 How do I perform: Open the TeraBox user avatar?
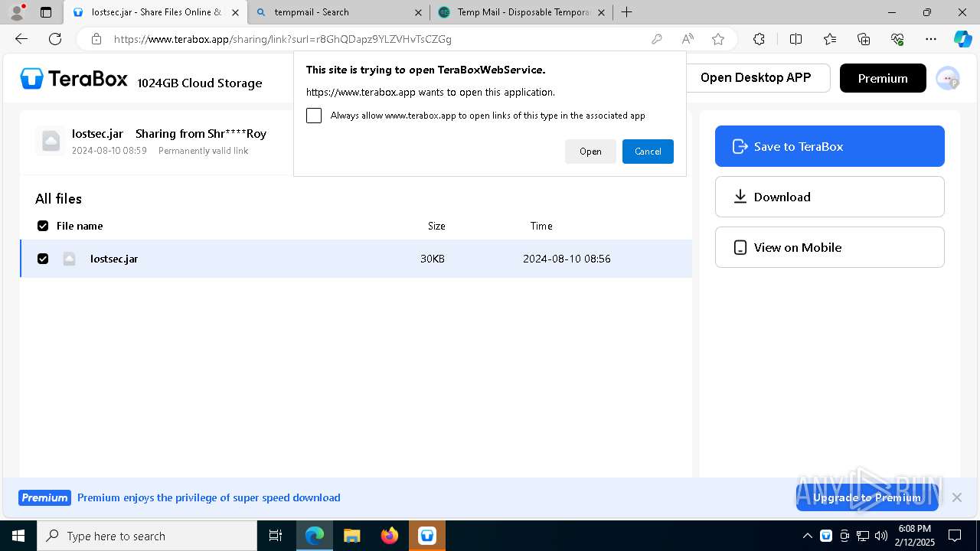(x=948, y=78)
